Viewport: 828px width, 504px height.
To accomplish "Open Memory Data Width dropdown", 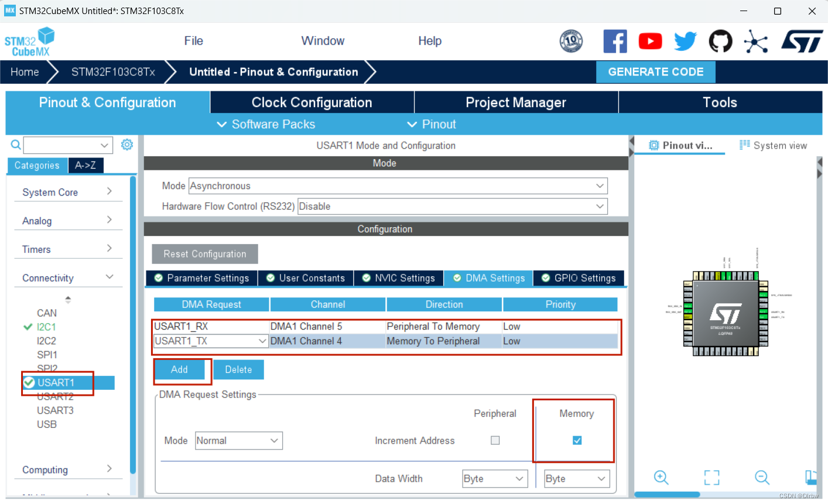I will coord(577,478).
